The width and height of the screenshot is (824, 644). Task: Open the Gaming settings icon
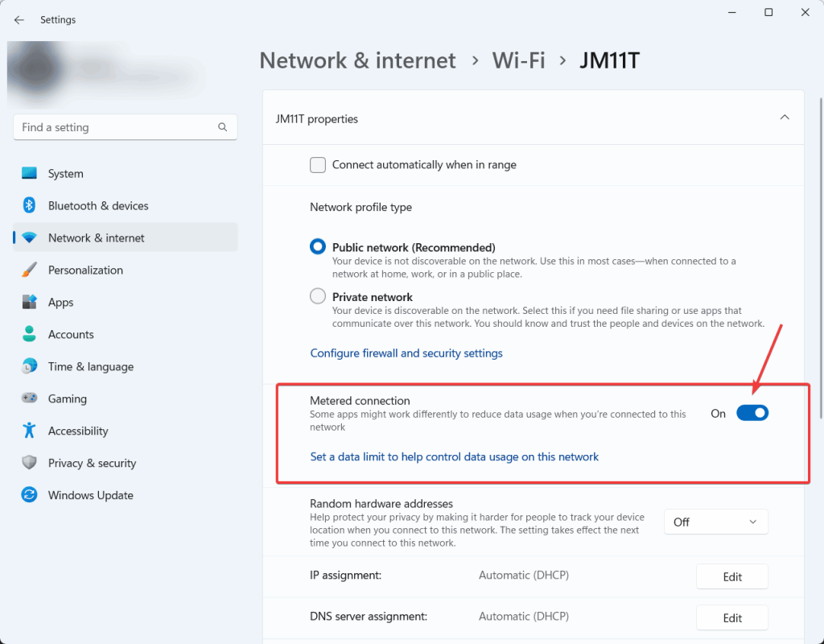(29, 398)
